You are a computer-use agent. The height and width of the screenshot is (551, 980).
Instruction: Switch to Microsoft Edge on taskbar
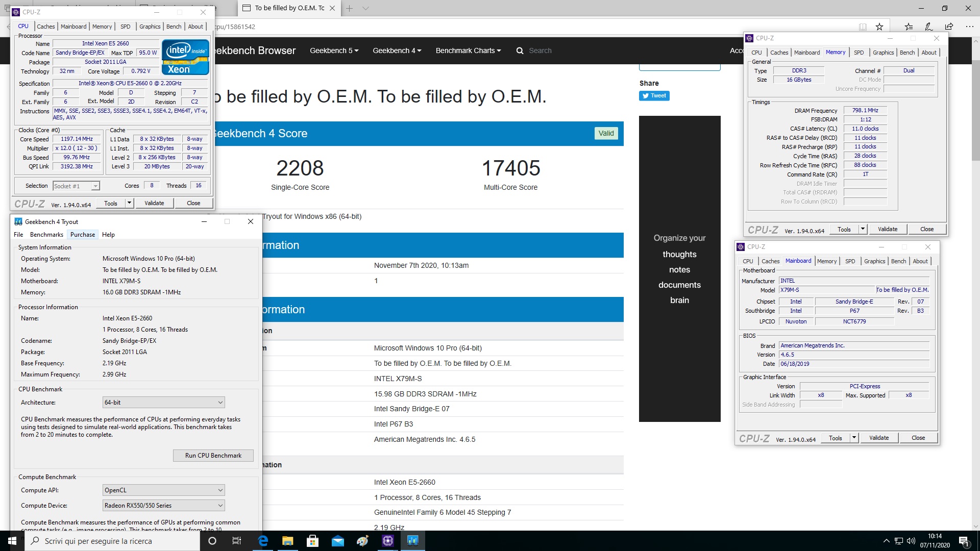263,541
